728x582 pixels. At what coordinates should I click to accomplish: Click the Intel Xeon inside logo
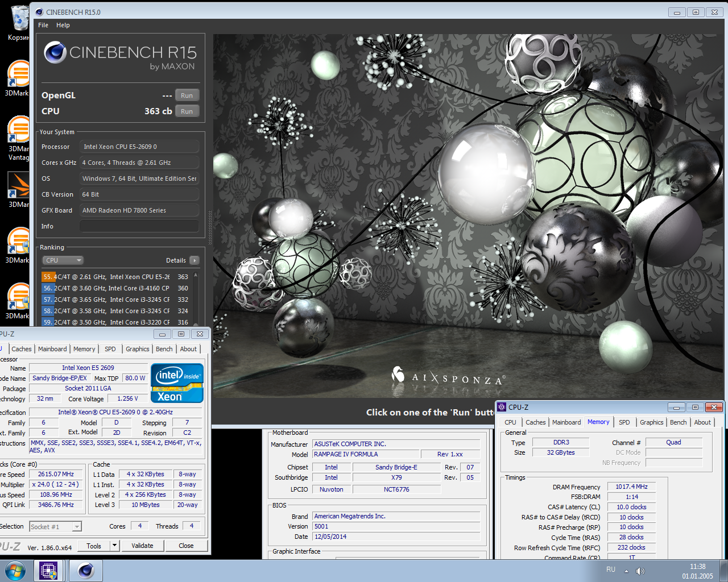coord(177,383)
